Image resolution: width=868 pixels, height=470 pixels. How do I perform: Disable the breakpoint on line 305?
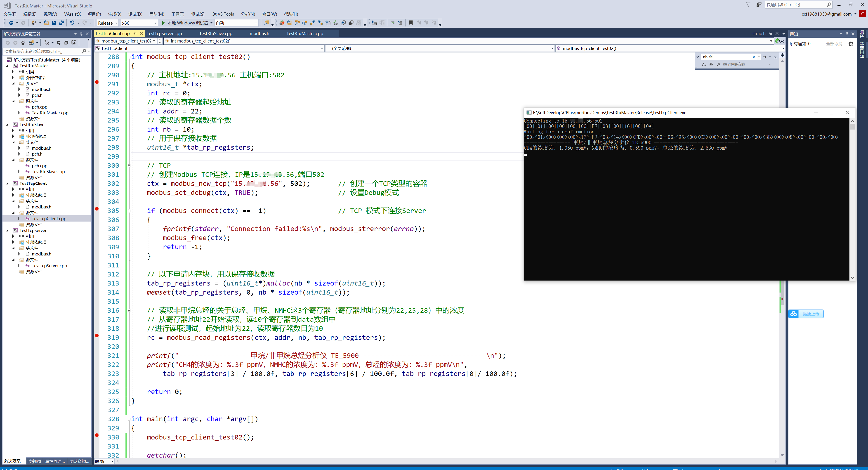[97, 209]
